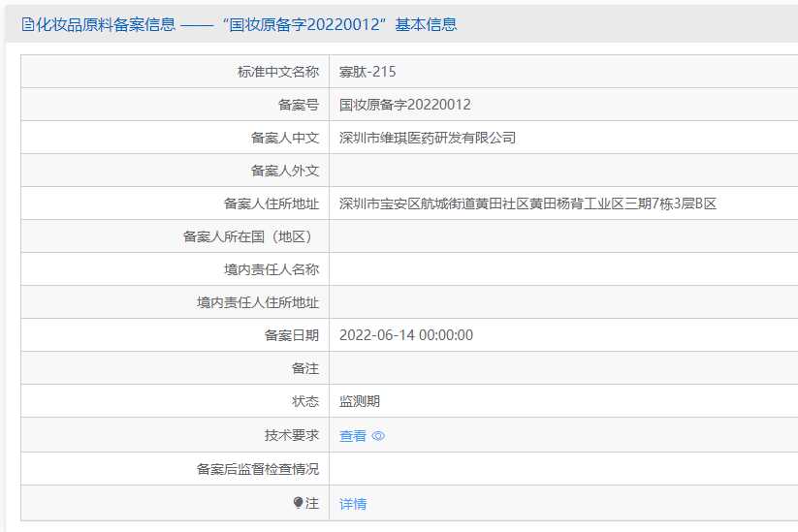Click the 备案人住所地址 row label
Viewport: 798px width, 532px height.
click(x=271, y=203)
